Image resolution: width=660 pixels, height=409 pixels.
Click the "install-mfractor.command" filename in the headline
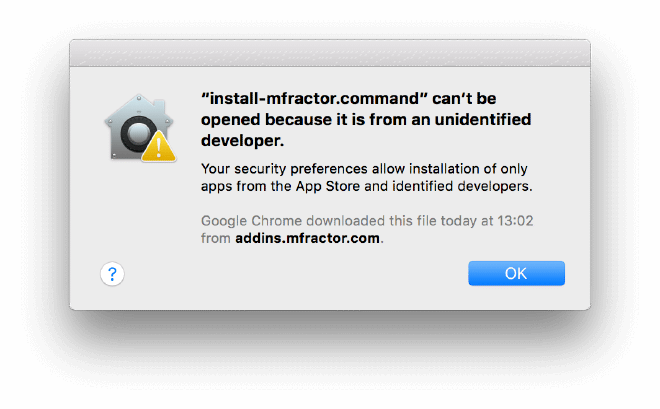[314, 98]
